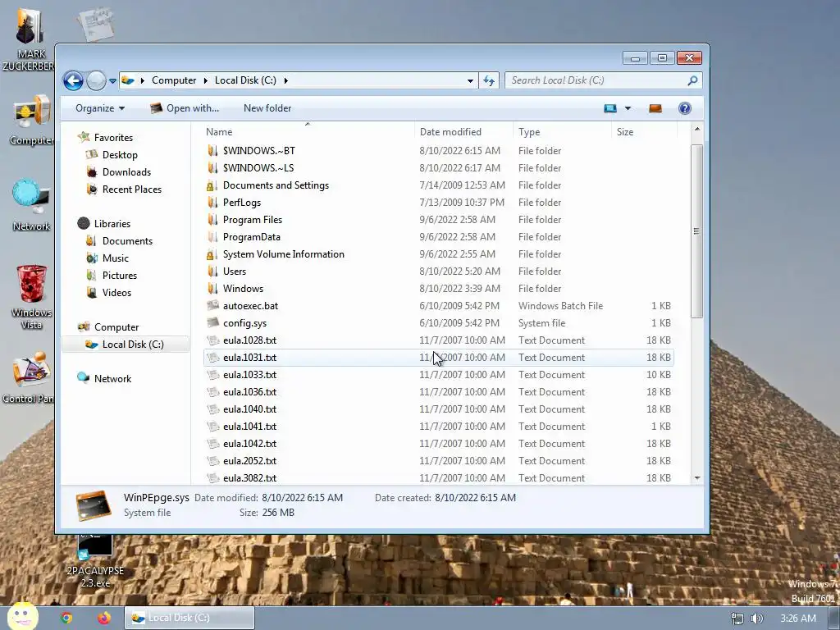Select Local Disk (C:) breadcrumb segment
Image resolution: width=840 pixels, height=630 pixels.
click(x=245, y=80)
